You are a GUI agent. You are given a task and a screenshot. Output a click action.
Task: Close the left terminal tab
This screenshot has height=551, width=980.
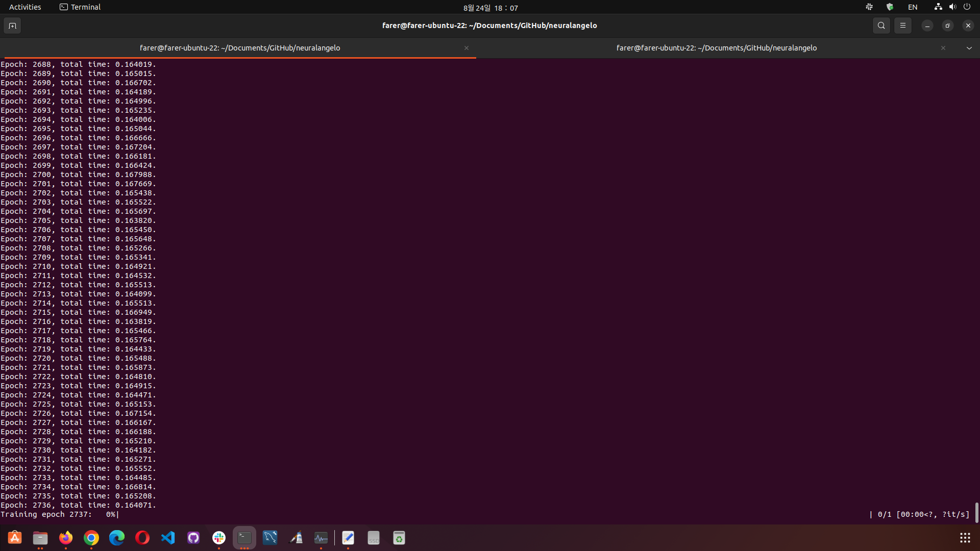466,47
